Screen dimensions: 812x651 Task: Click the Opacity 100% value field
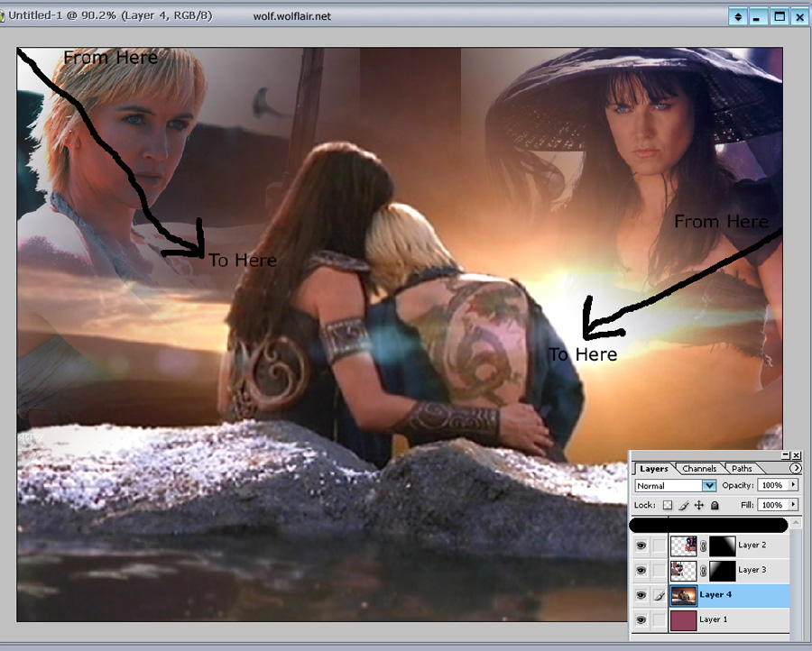tap(772, 485)
